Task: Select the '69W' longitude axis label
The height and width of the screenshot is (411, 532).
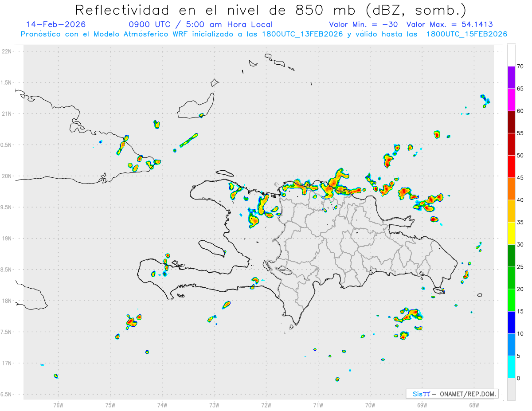Action: pos(422,405)
